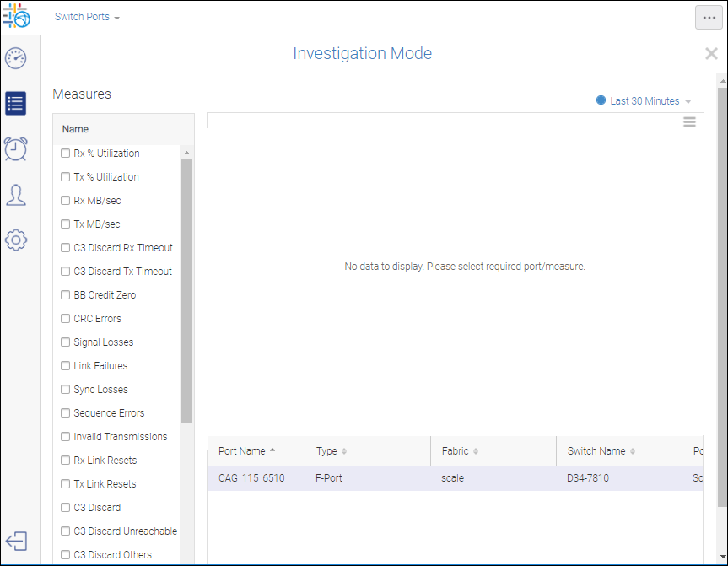Check the Tx MB/sec measure
This screenshot has width=728, height=566.
[66, 224]
